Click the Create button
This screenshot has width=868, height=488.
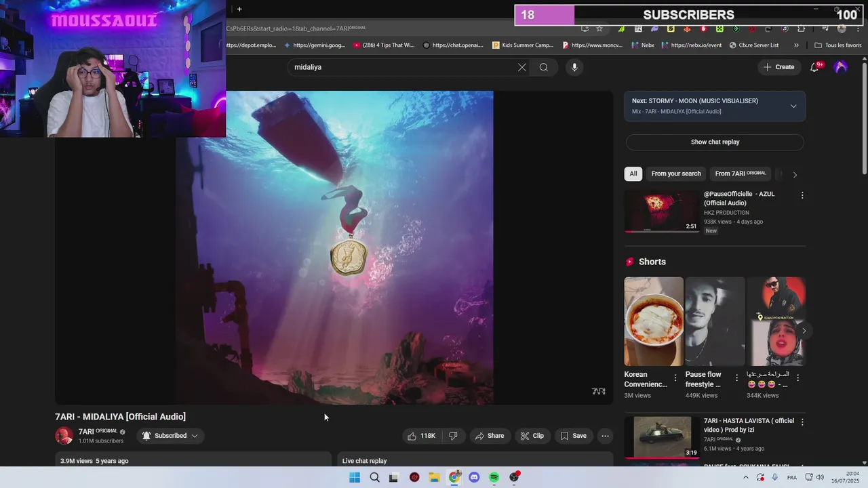(x=778, y=67)
